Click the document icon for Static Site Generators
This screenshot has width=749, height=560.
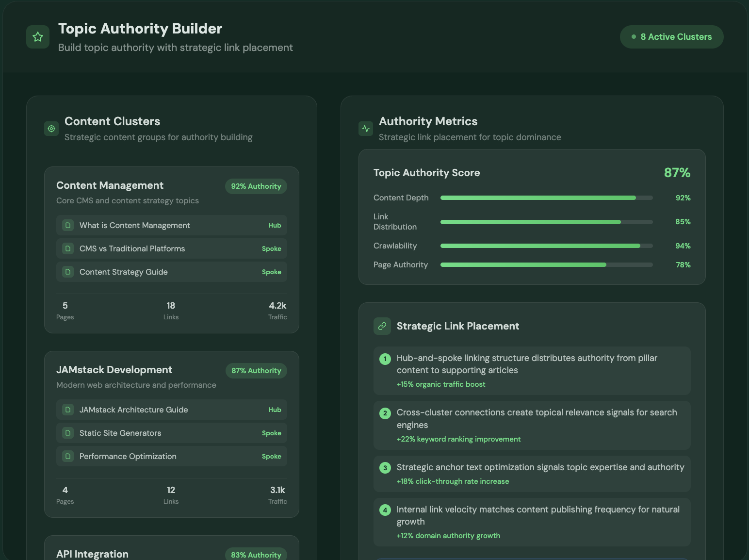[68, 433]
